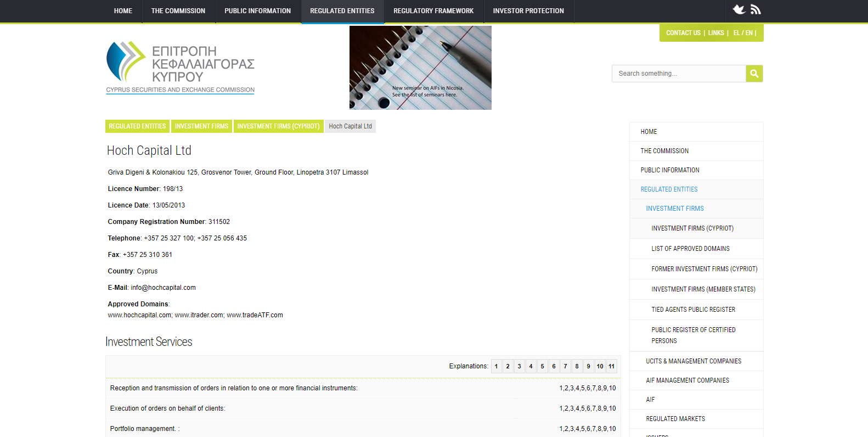Go to REGULATED ENTITIES breadcrumb

[x=137, y=126]
